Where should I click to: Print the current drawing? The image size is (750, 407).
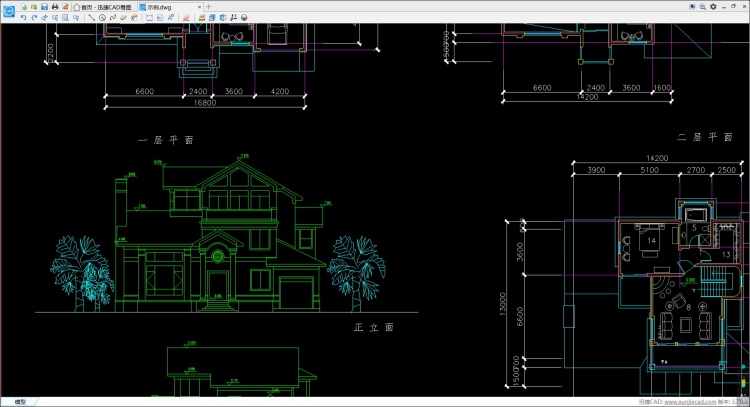coord(55,7)
